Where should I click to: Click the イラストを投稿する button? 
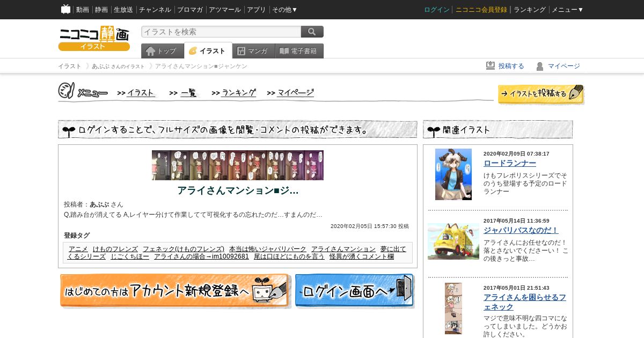(x=541, y=94)
